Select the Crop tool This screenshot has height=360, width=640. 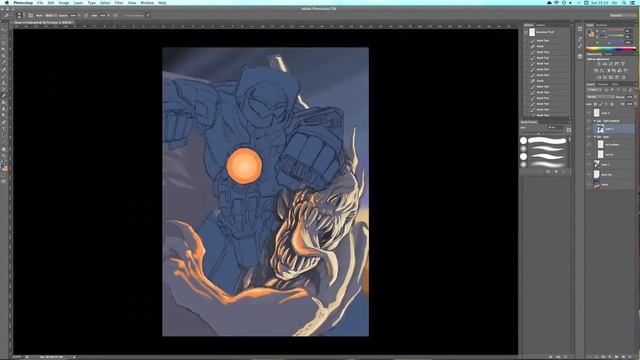click(x=4, y=56)
